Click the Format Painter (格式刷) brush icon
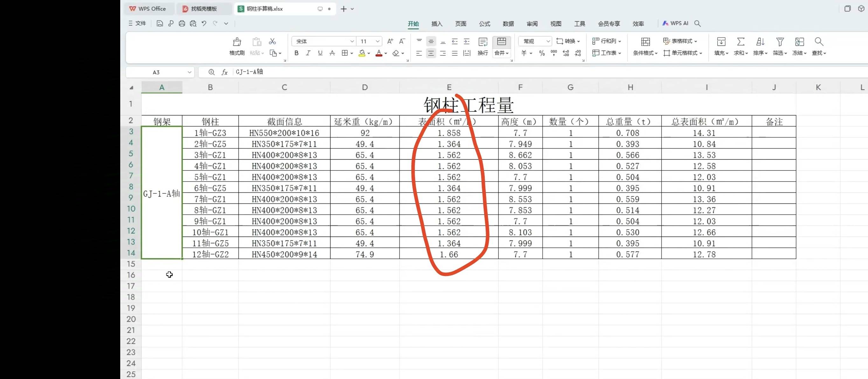 pos(237,41)
